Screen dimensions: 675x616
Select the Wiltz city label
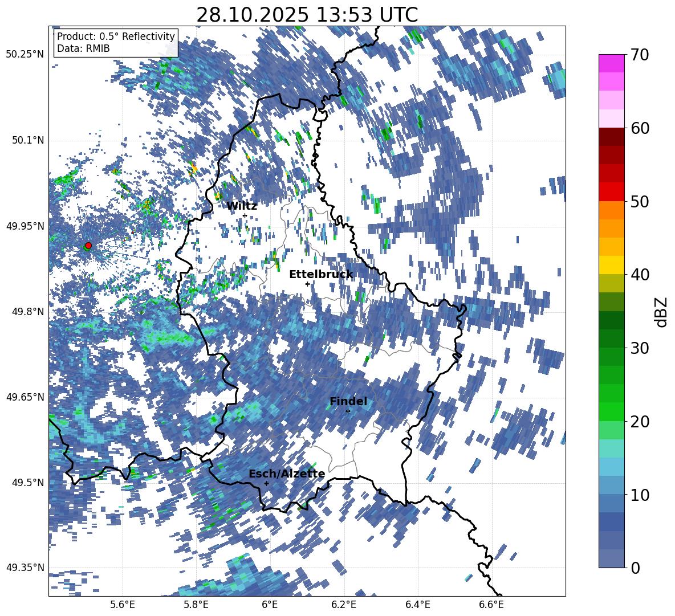(242, 206)
